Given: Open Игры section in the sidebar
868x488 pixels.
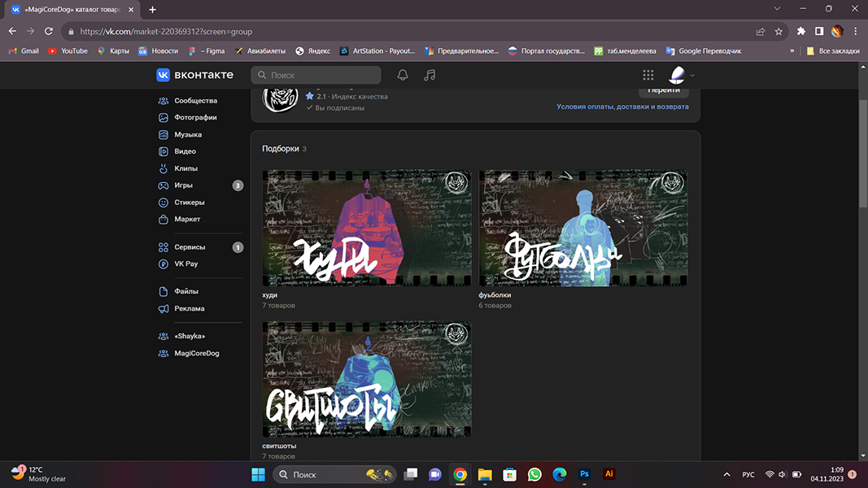Looking at the screenshot, I should (x=183, y=185).
